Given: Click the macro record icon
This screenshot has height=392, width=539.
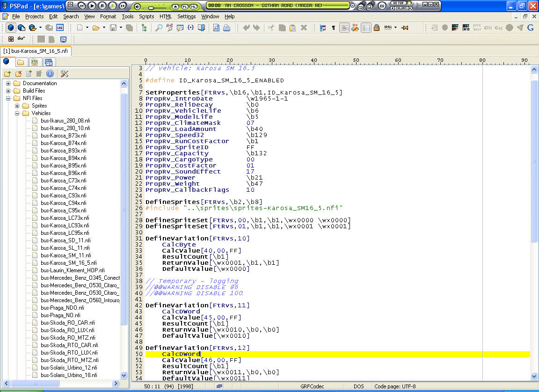Looking at the screenshot, I should (11, 39).
